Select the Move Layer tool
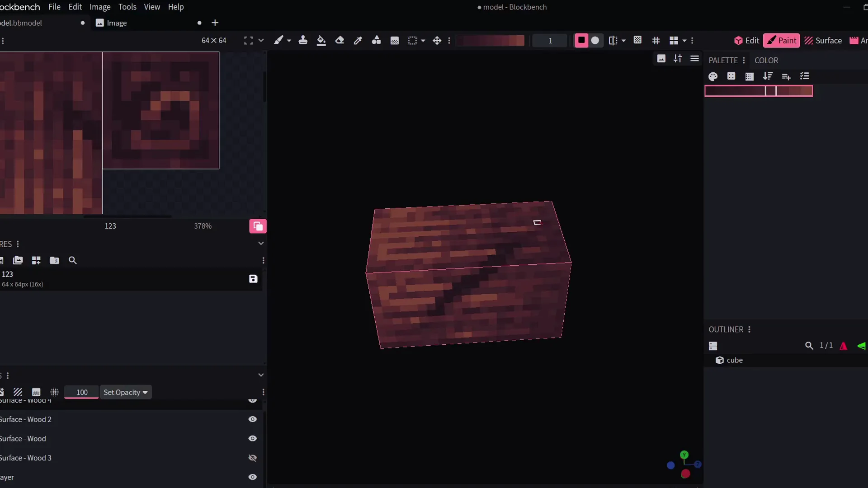This screenshot has height=488, width=868. 437,41
